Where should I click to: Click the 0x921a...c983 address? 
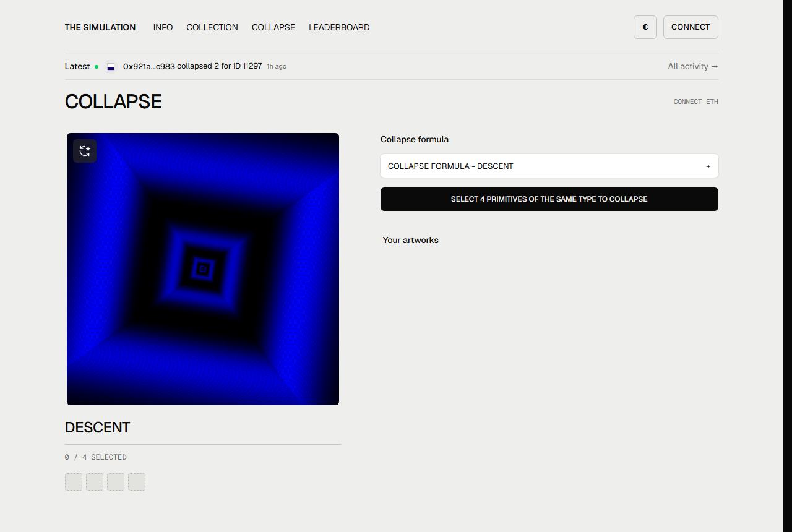[148, 66]
